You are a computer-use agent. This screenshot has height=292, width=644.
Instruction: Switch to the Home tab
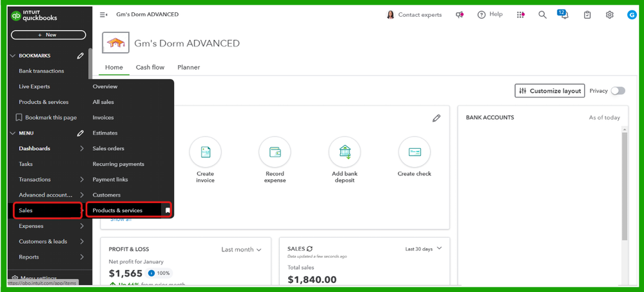click(113, 67)
